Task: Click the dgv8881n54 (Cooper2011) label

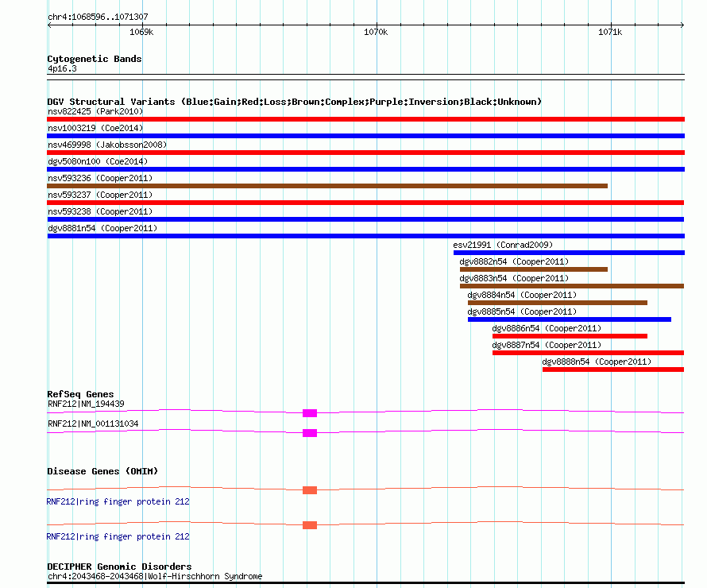Action: click(x=102, y=228)
